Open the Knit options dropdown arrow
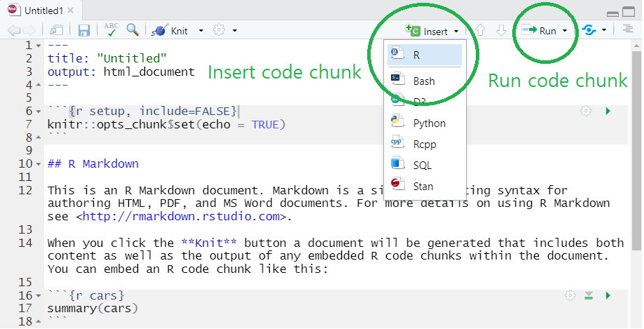644x329 pixels. 201,31
